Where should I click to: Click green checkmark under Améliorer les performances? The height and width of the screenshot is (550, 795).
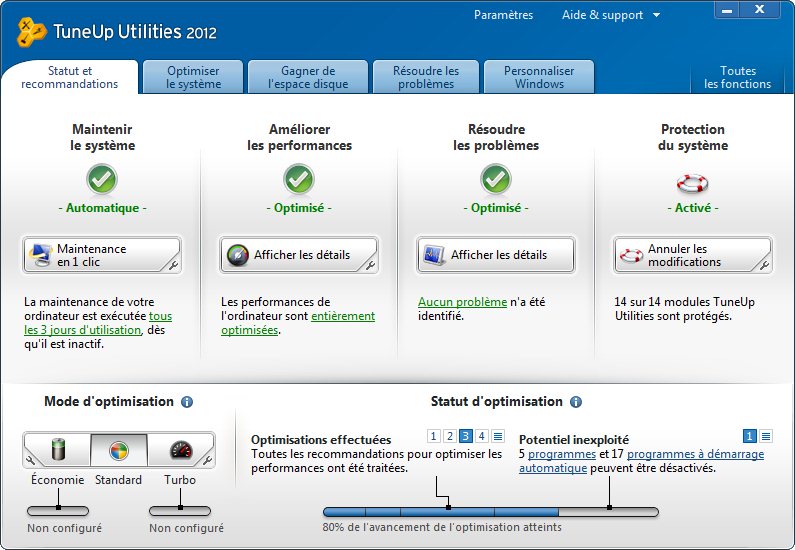tap(299, 179)
